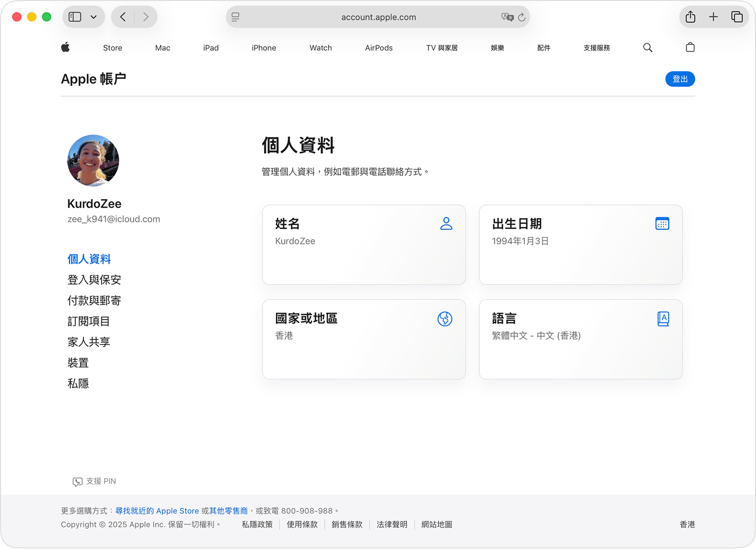Click the KurdoZee name below the profile photo

(94, 204)
